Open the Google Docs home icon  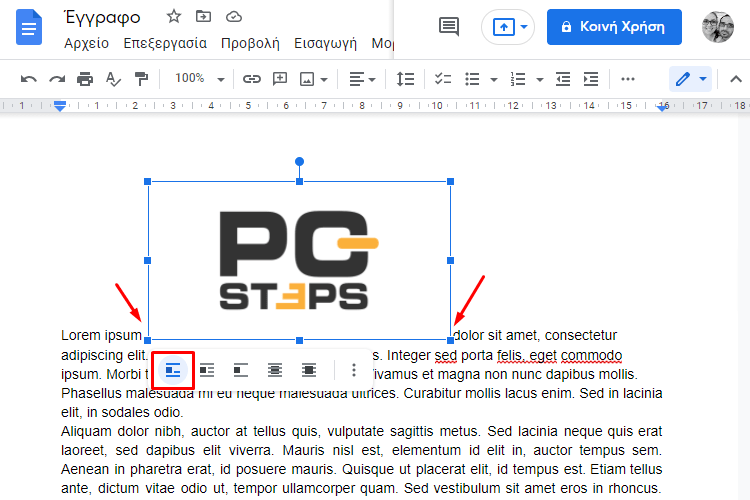click(x=29, y=27)
